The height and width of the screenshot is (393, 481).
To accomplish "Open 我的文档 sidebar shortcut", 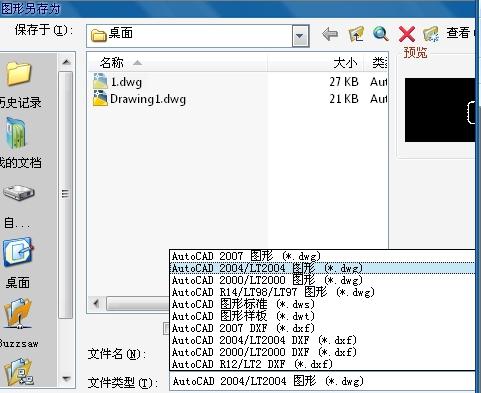I will [18, 143].
